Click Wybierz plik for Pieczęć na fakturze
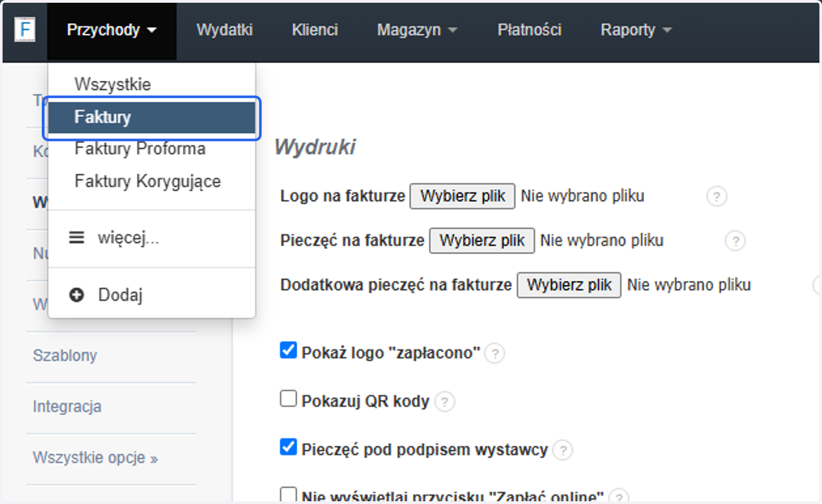The height and width of the screenshot is (504, 822). pos(482,240)
